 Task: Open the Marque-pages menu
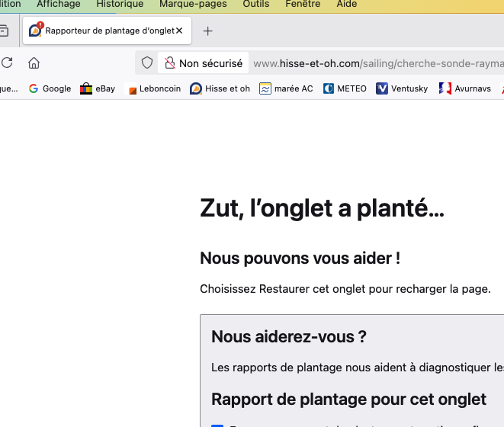pos(193,5)
